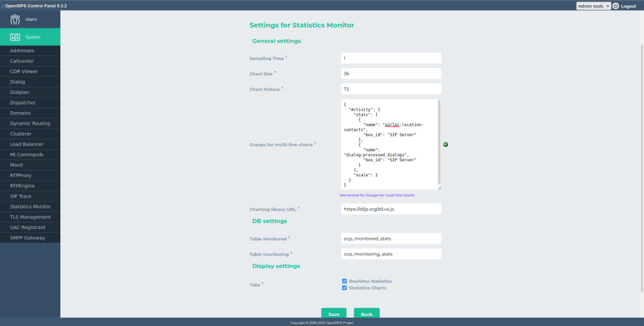Click the Chart Size input field

coord(391,74)
